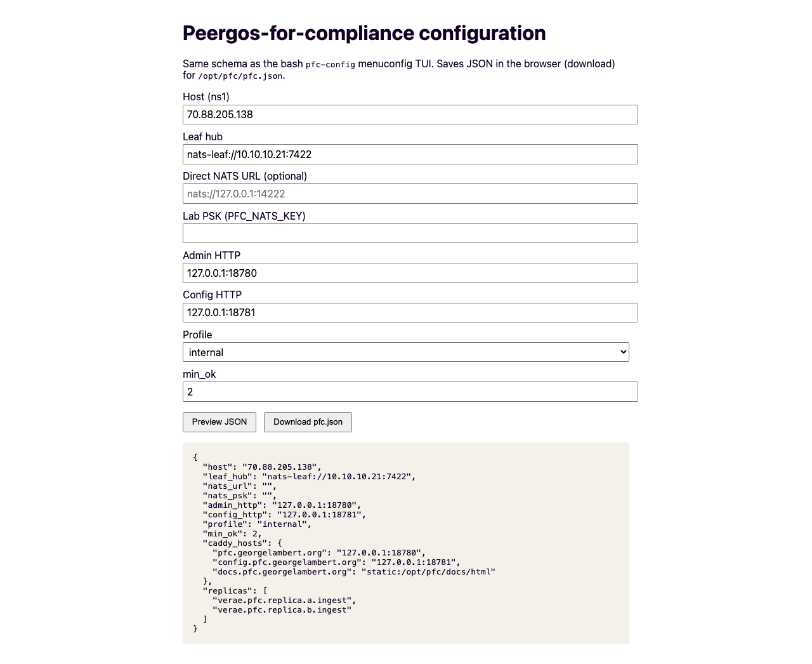Open the Profile dropdown
Viewport: 812px width, 664px height.
click(406, 352)
